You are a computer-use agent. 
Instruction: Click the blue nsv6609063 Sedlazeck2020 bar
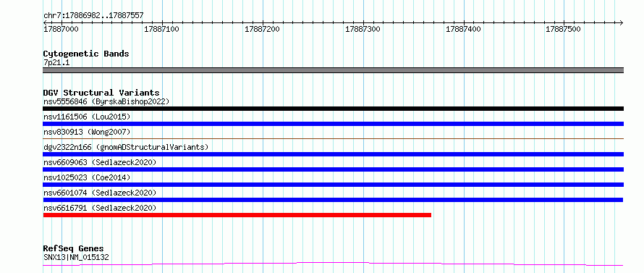pyautogui.click(x=333, y=169)
